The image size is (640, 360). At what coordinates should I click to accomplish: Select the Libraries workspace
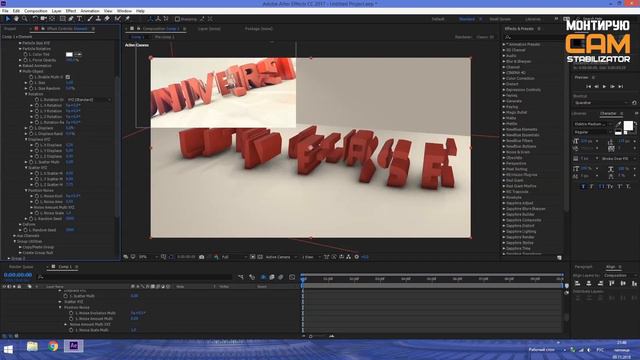click(533, 19)
